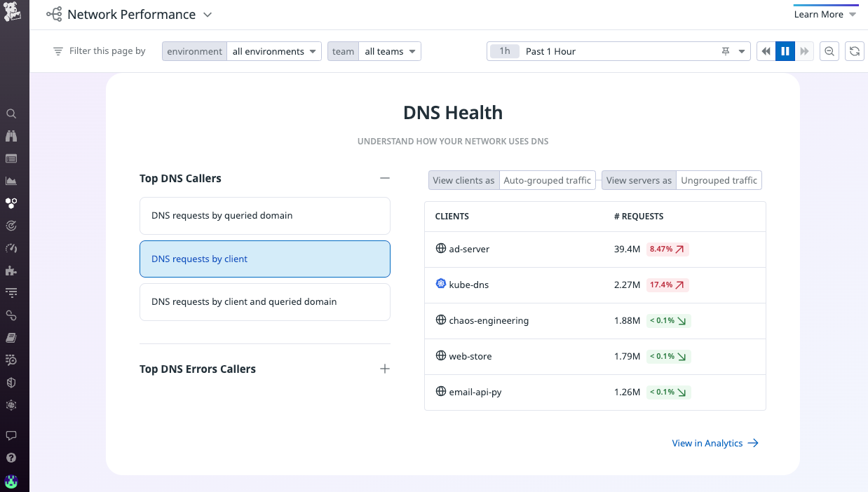Expand the Top DNS Errors Callers section
Viewport: 868px width, 492px height.
click(x=384, y=368)
